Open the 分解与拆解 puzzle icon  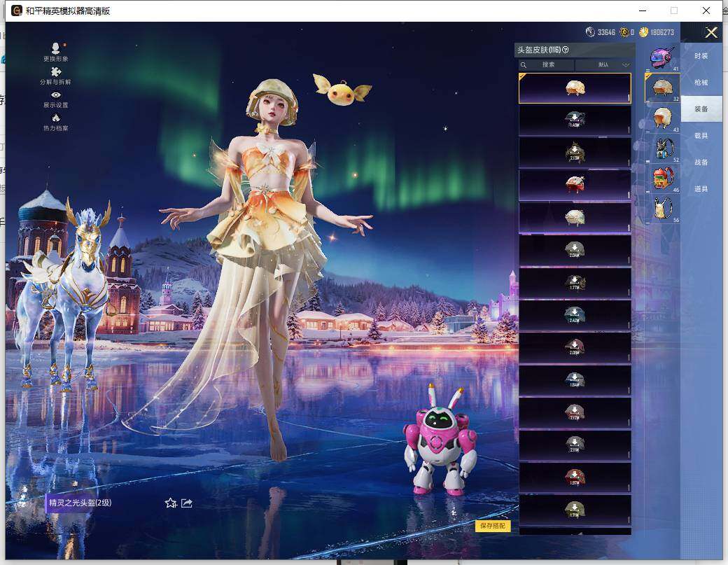point(56,76)
